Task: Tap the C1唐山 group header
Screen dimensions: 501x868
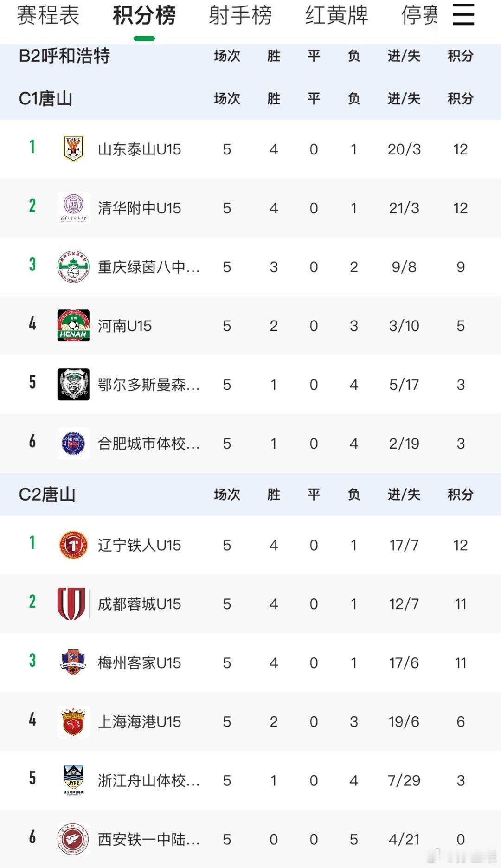Action: pyautogui.click(x=45, y=99)
